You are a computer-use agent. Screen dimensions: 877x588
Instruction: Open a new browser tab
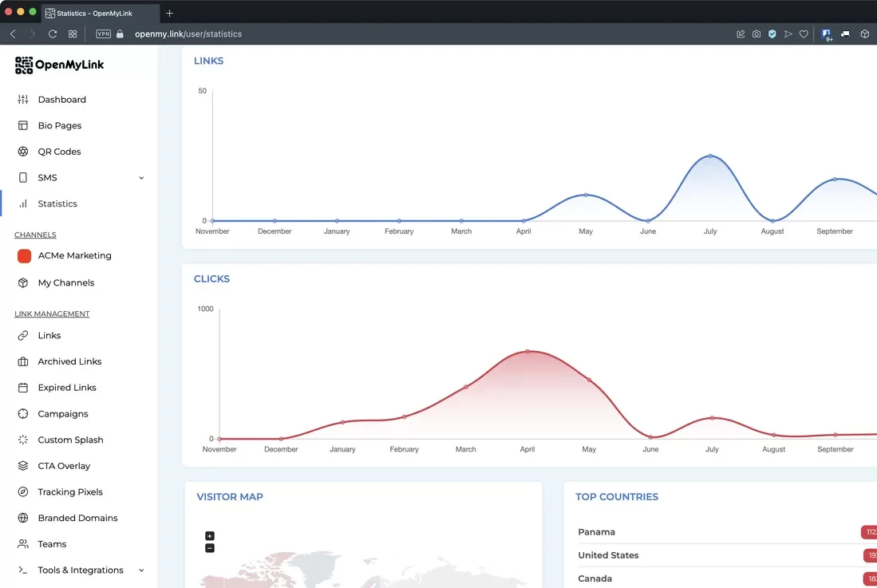click(x=169, y=13)
